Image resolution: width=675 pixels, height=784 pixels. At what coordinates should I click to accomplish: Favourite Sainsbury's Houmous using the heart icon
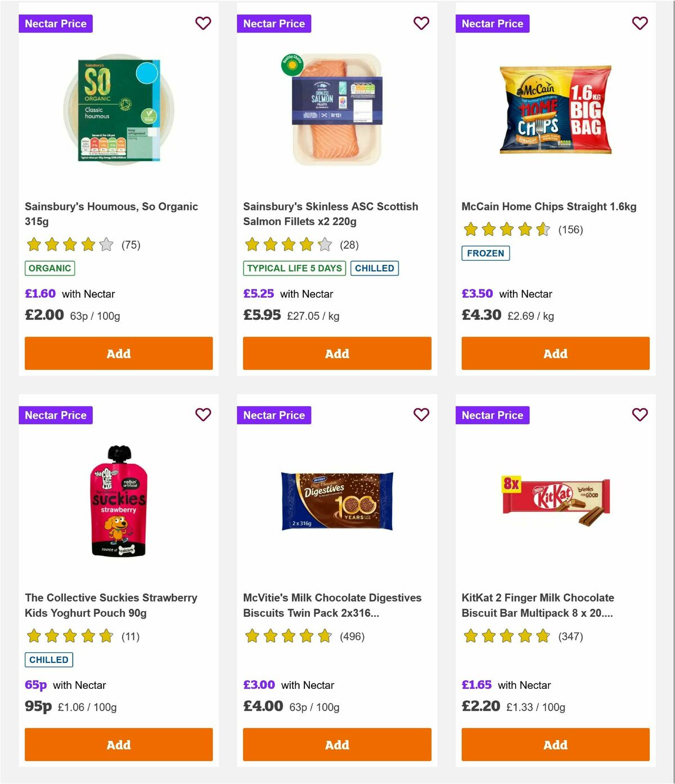pos(203,23)
